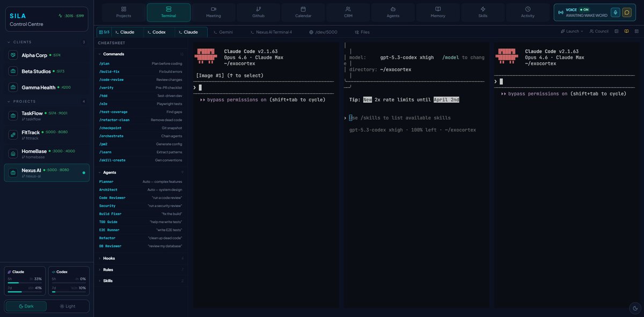Collapse the Agents cheatsheet section
The width and height of the screenshot is (644, 317).
click(x=141, y=172)
